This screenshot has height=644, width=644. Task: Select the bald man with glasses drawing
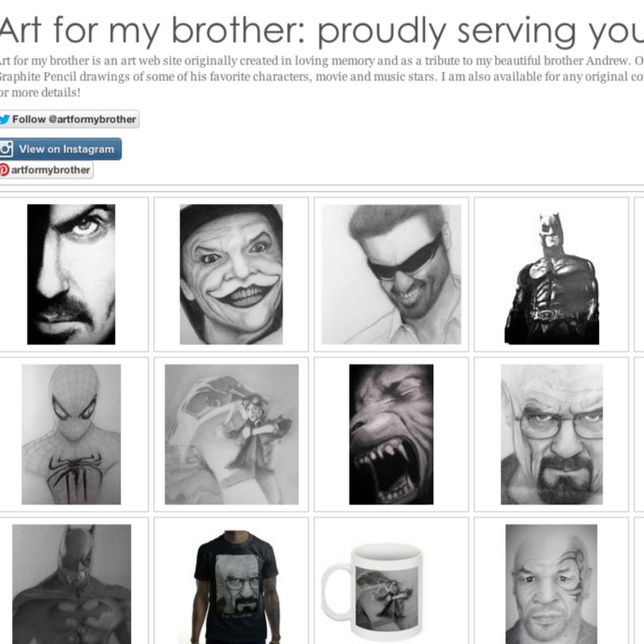[x=552, y=434]
